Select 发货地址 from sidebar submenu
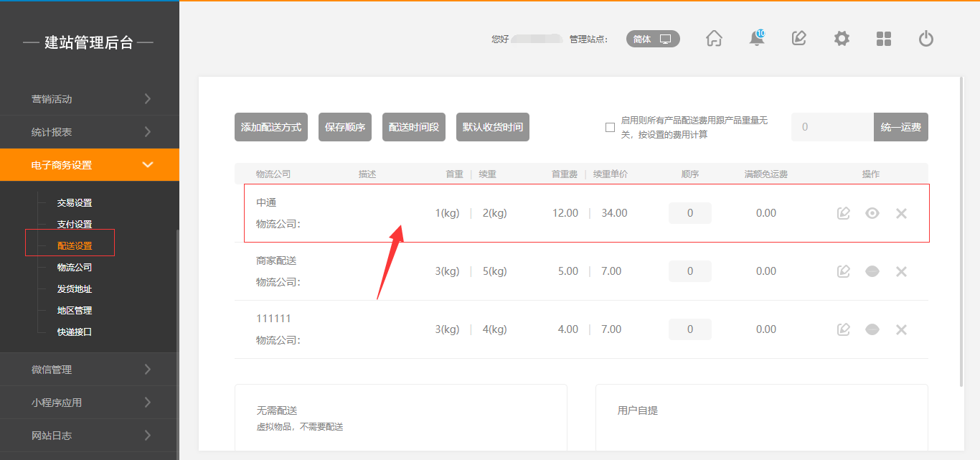The width and height of the screenshot is (980, 460). coord(75,289)
